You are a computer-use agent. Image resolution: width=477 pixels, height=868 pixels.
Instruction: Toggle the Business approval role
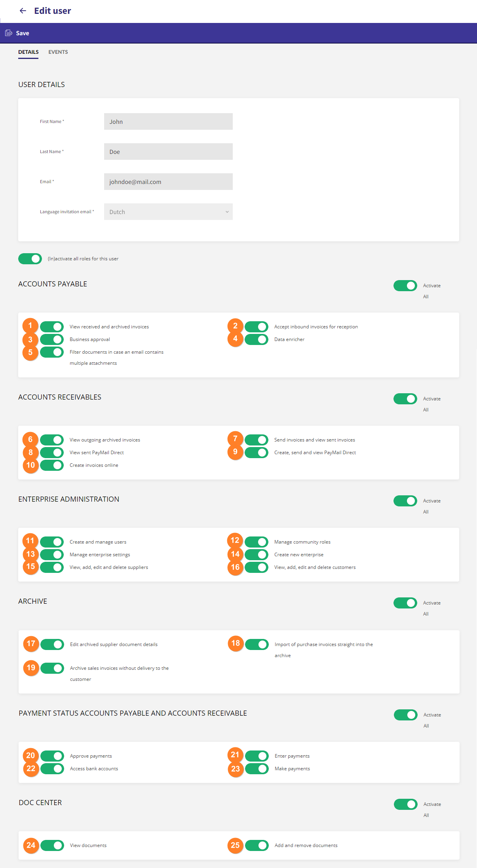(x=52, y=339)
